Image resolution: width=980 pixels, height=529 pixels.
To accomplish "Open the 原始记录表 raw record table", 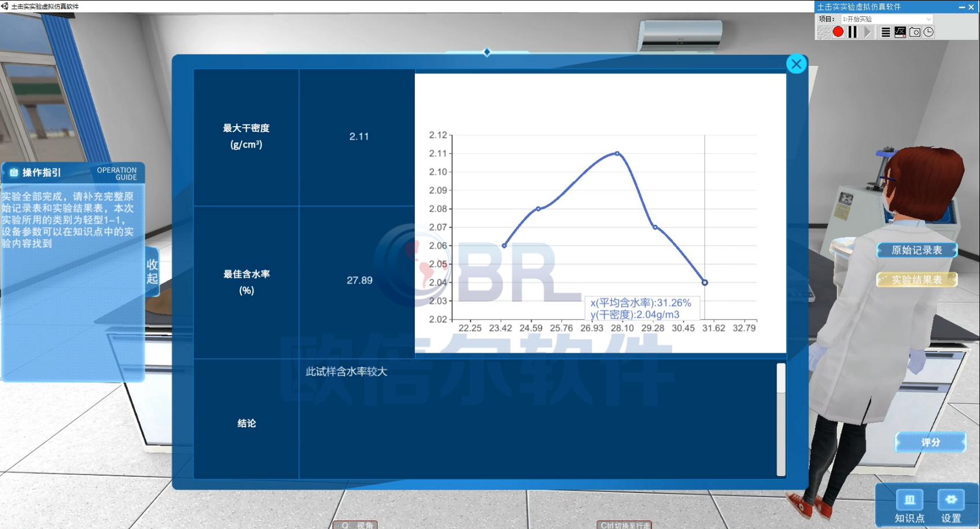I will coord(917,250).
